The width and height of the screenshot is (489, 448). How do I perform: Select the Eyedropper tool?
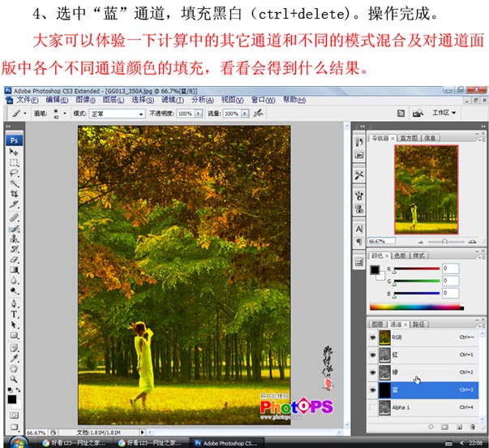14,359
